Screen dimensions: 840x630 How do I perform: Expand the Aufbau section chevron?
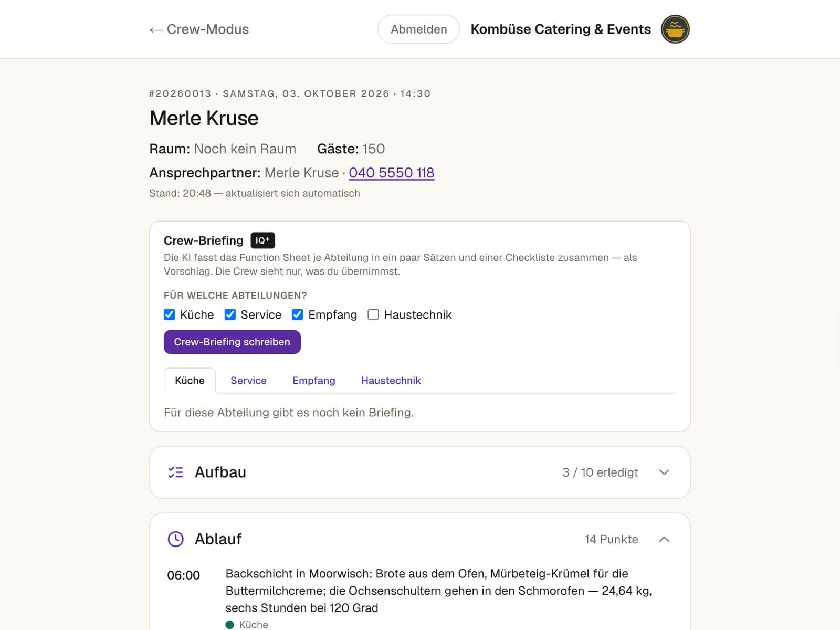664,472
